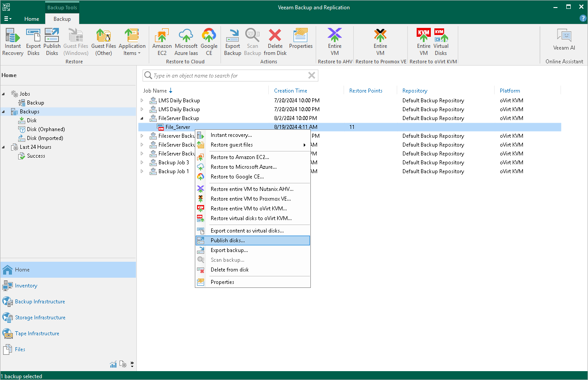Sort by Restore Points column header
The height and width of the screenshot is (380, 588).
[366, 91]
